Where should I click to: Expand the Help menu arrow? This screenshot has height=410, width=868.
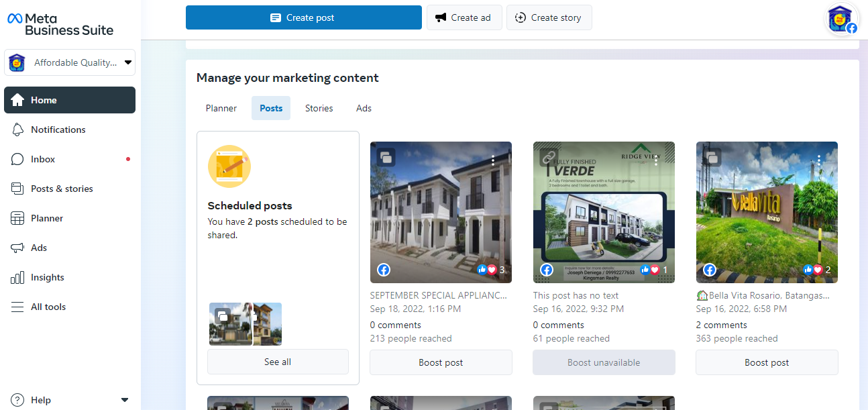point(124,400)
